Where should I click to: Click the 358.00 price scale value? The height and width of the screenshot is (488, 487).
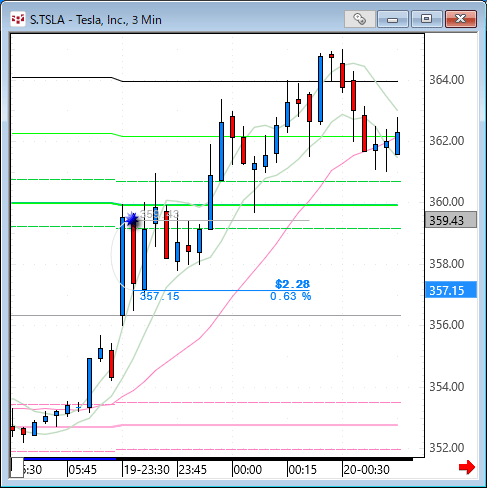(x=446, y=264)
